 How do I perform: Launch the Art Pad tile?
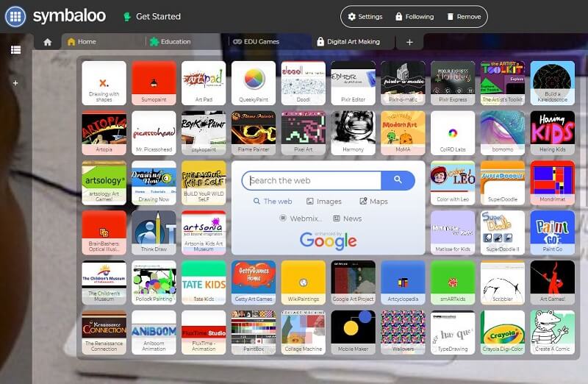click(x=204, y=83)
